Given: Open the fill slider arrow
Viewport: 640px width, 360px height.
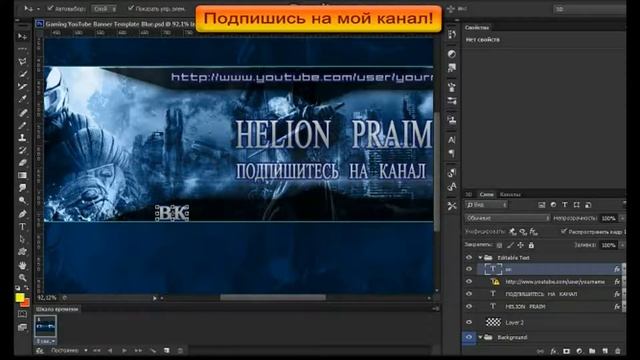Looking at the screenshot, I should click(622, 245).
